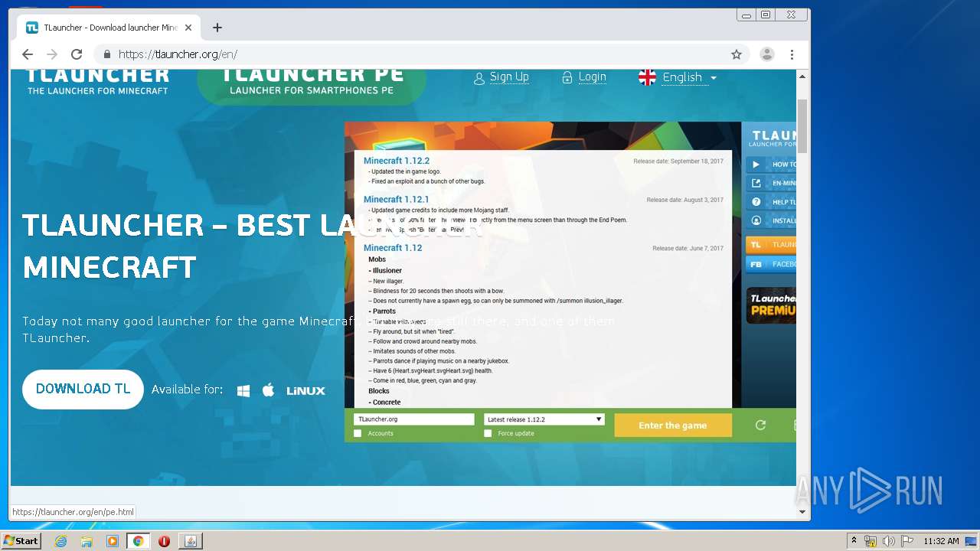Open Windows Explorer folder in taskbar
The image size is (980, 551).
87,541
